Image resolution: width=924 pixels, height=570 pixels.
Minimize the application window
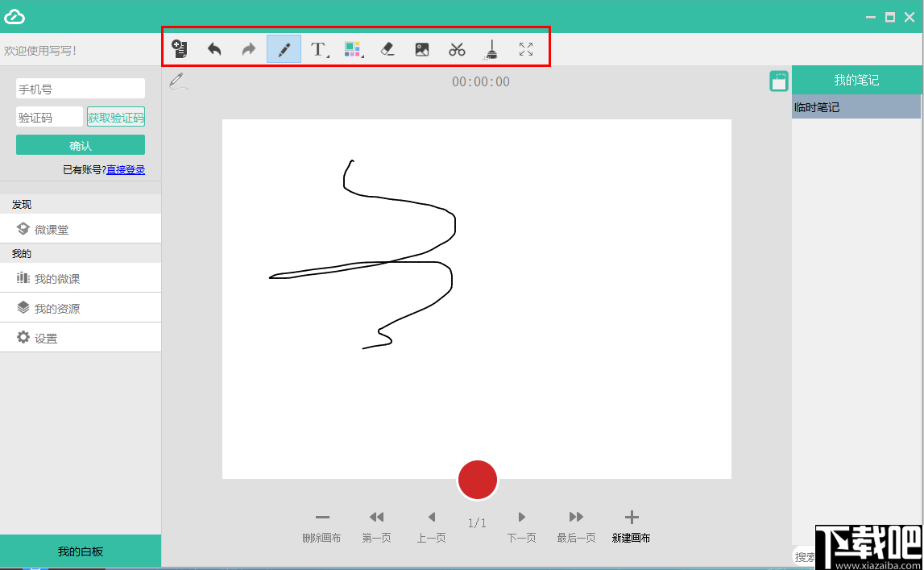pos(870,17)
